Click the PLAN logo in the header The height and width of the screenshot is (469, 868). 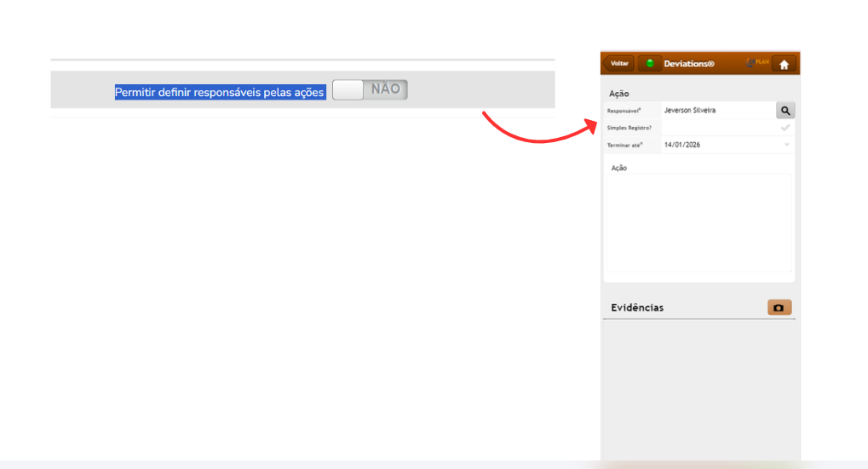756,63
